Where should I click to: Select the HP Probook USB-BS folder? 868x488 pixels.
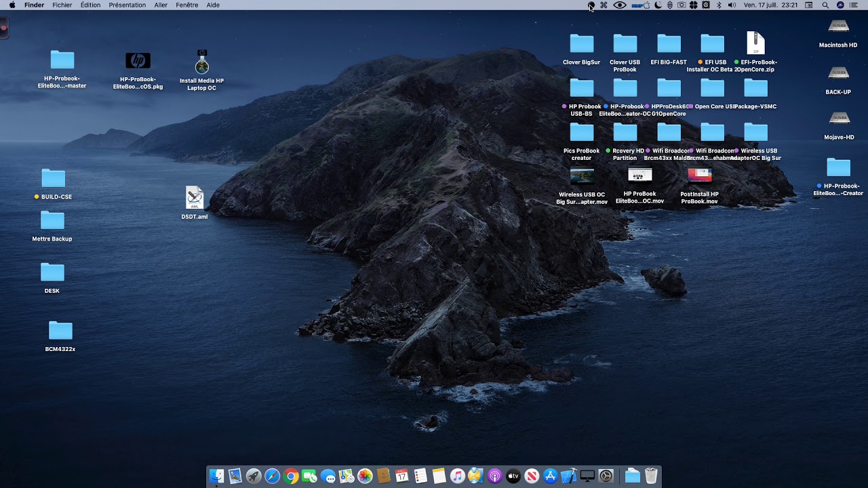click(x=581, y=88)
